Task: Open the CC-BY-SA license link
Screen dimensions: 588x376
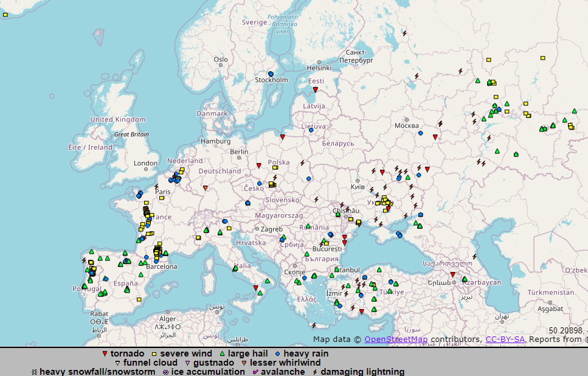Action: 505,339
